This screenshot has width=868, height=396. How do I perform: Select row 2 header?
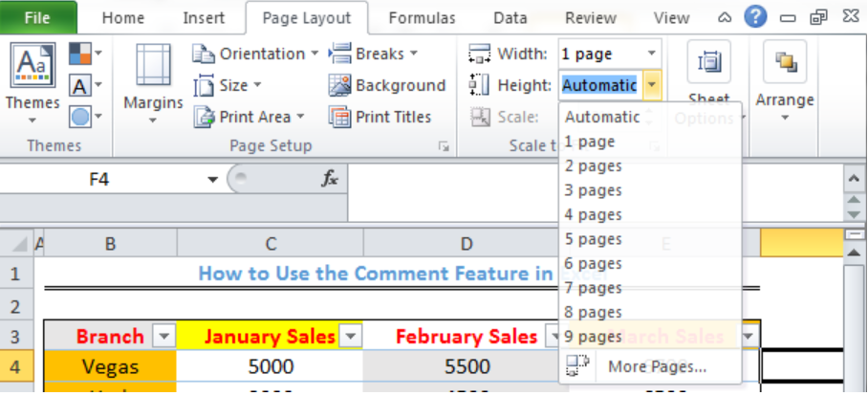coord(16,305)
